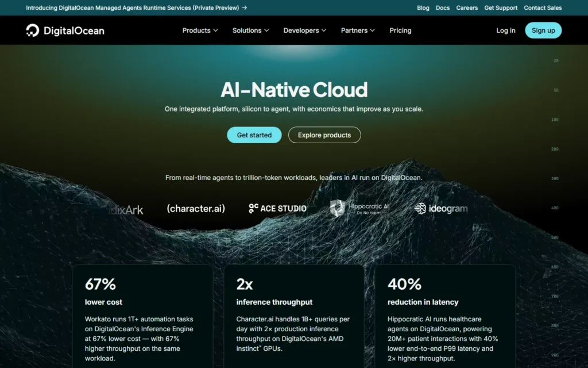The image size is (588, 368).
Task: Open the Docs link
Action: click(x=443, y=8)
